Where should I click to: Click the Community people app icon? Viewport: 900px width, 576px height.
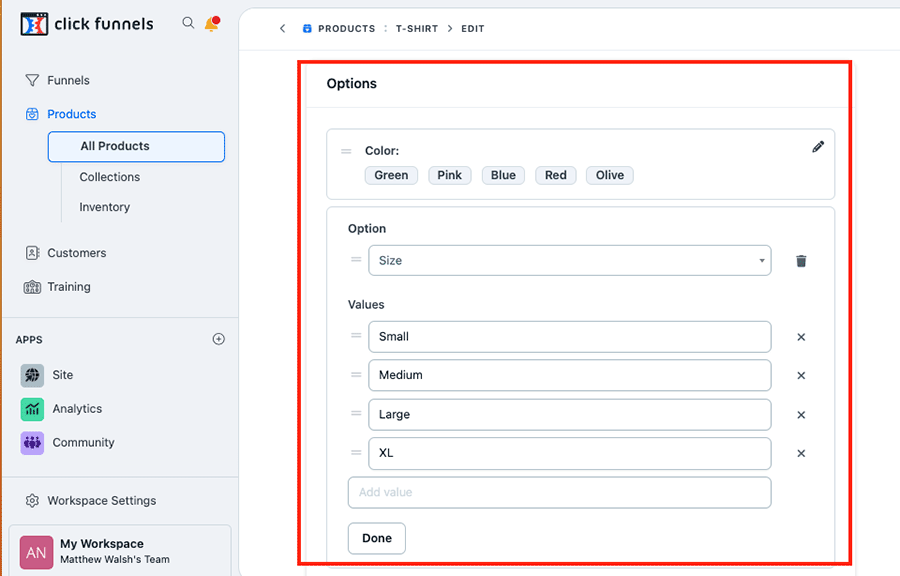(32, 443)
